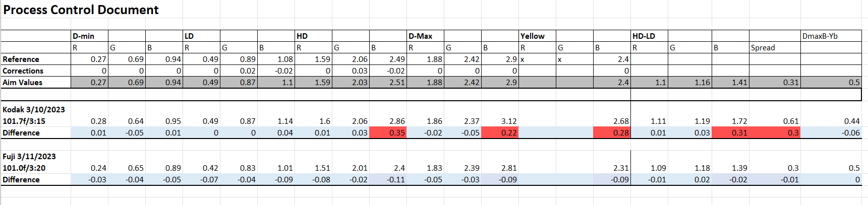Select the D-Max header cell

pyautogui.click(x=421, y=36)
